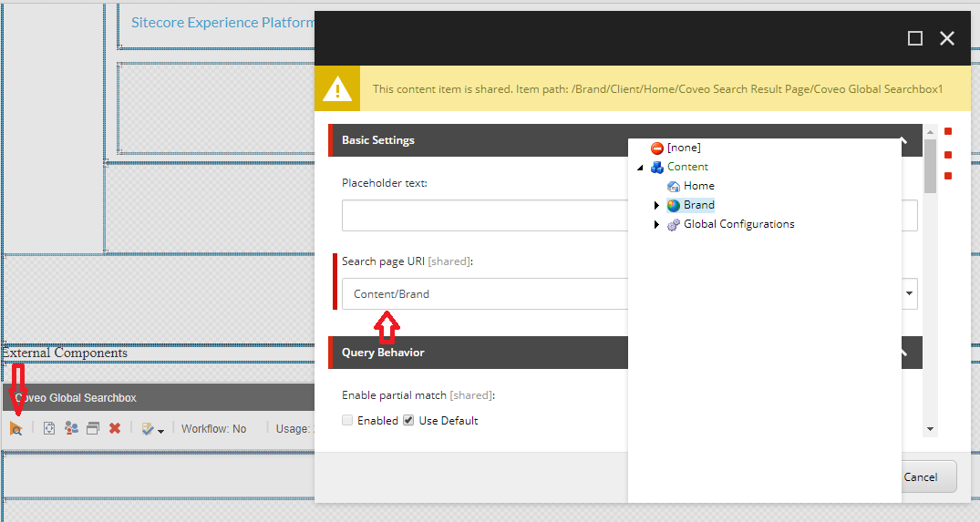Click the yellow warning triangle icon
The height and width of the screenshot is (522, 980).
click(x=337, y=89)
